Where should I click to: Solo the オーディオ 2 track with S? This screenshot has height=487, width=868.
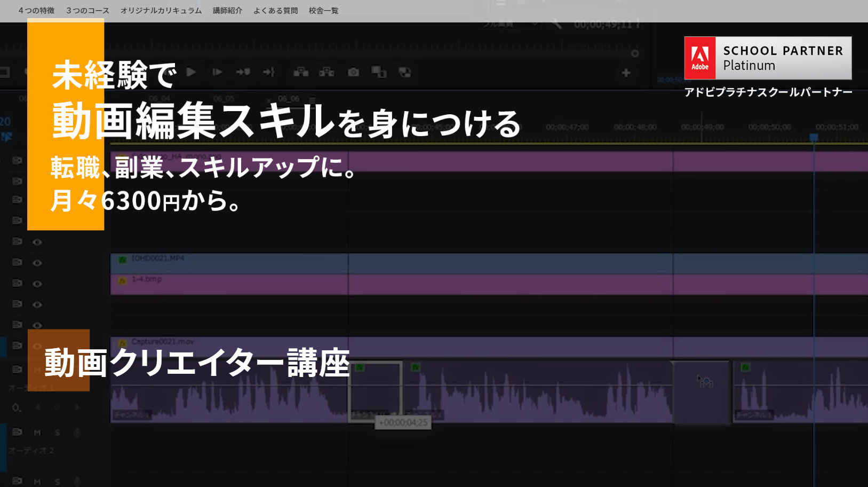pos(57,433)
